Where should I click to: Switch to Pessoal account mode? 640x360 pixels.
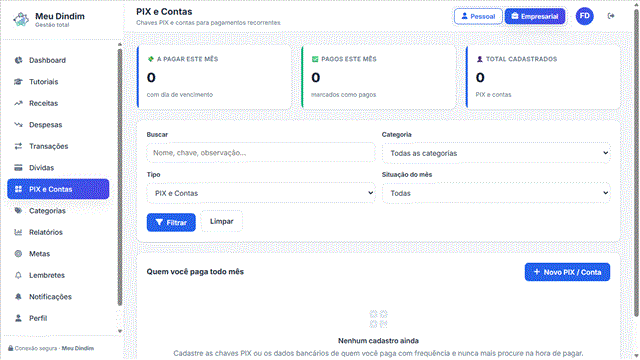point(478,16)
